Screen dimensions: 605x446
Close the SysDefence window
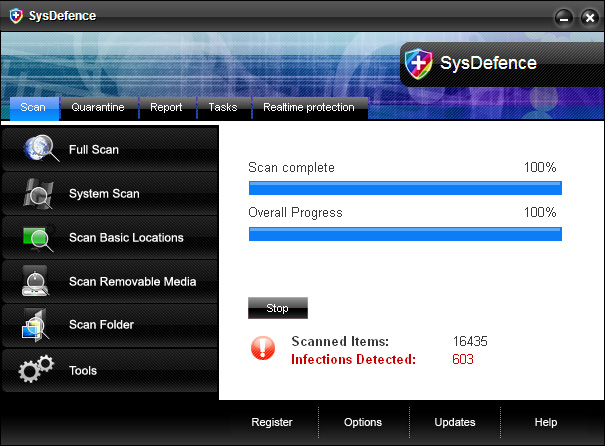coord(590,18)
